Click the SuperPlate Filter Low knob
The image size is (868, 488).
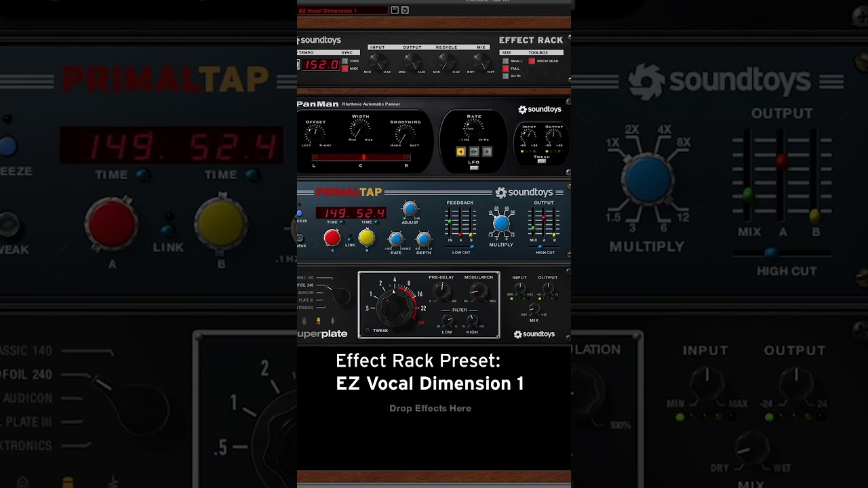[447, 321]
